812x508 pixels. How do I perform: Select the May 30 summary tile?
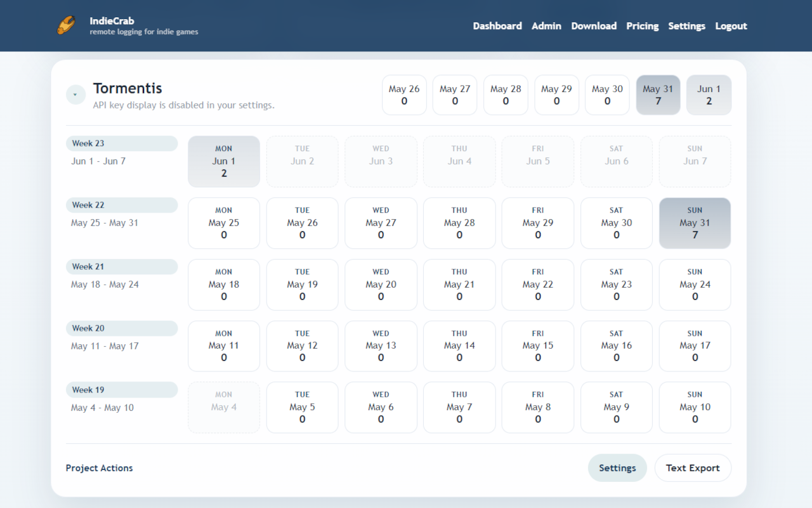(607, 95)
